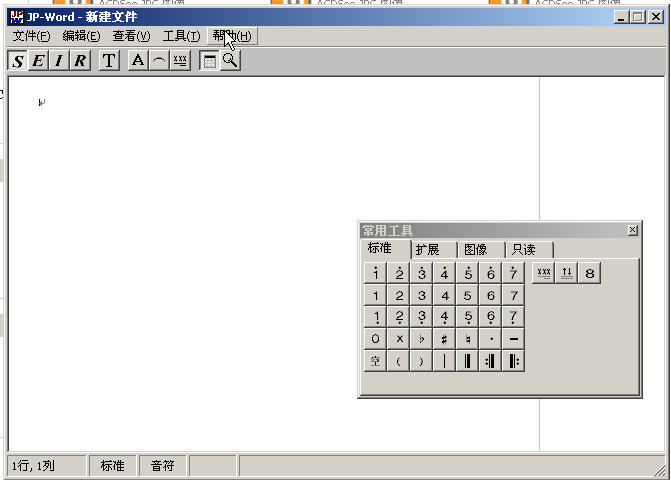671x480 pixels.
Task: Select the I mode toolbar button
Action: click(59, 61)
